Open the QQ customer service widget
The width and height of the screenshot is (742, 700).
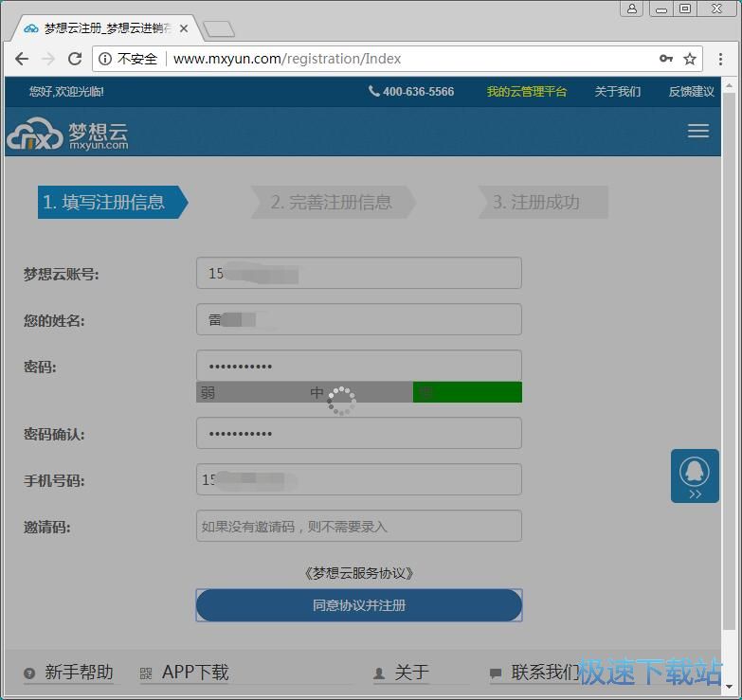[695, 476]
